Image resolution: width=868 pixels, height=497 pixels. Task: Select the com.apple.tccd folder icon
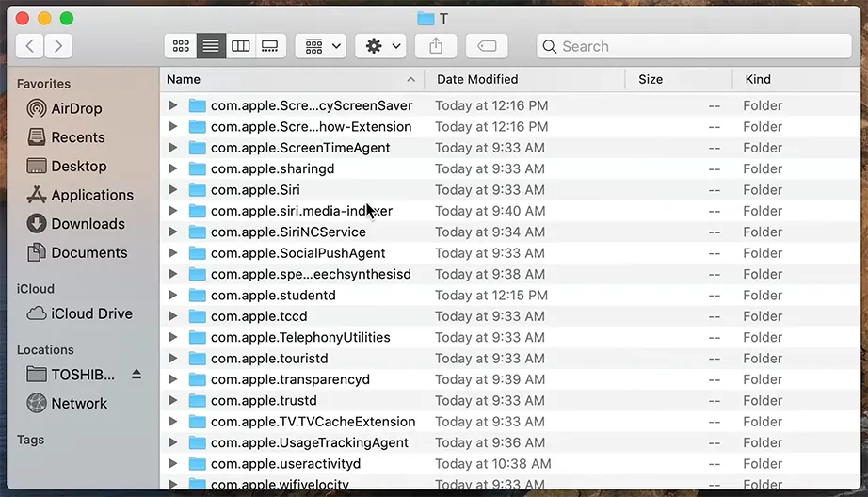pyautogui.click(x=197, y=316)
